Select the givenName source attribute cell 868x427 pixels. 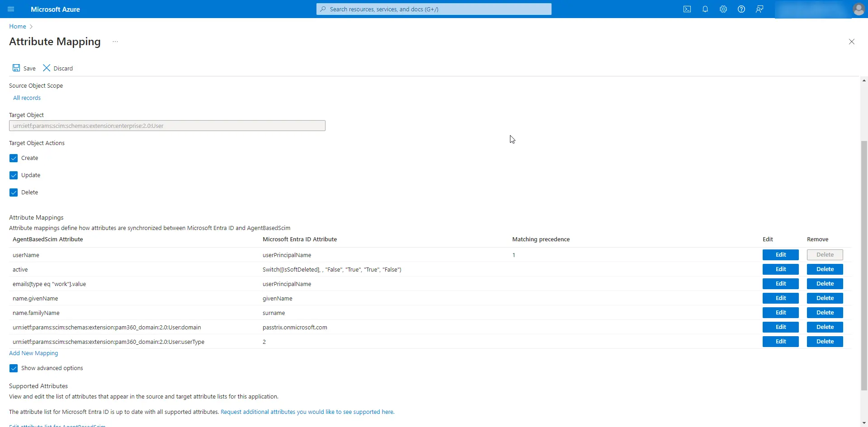click(x=278, y=299)
